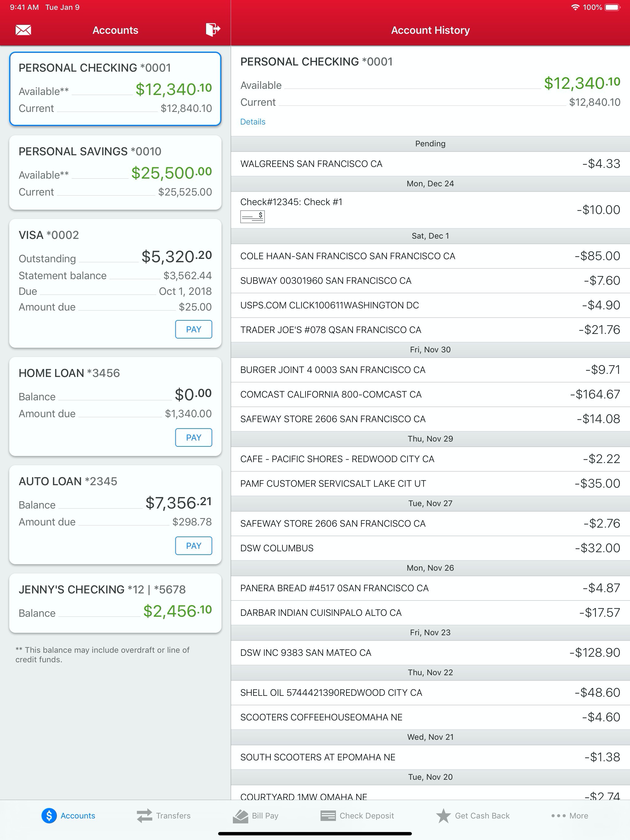Tap the battery status icon

[612, 7]
